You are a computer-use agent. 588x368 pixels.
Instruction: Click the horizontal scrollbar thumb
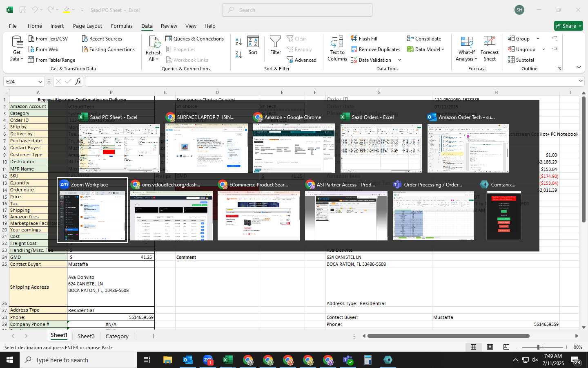click(x=448, y=336)
